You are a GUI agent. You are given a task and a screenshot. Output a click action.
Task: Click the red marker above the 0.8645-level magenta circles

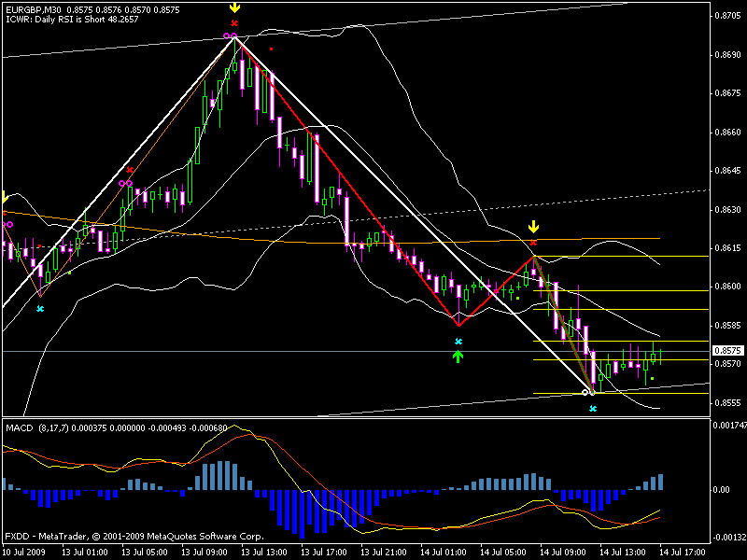click(130, 170)
